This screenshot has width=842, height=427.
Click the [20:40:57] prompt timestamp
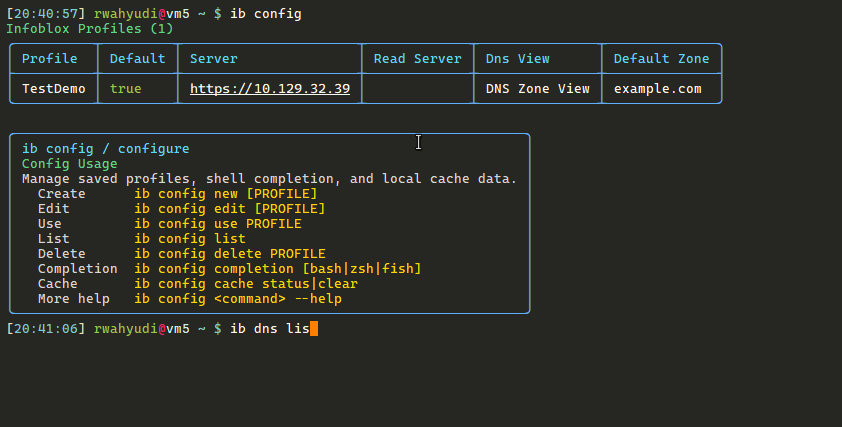click(x=46, y=13)
